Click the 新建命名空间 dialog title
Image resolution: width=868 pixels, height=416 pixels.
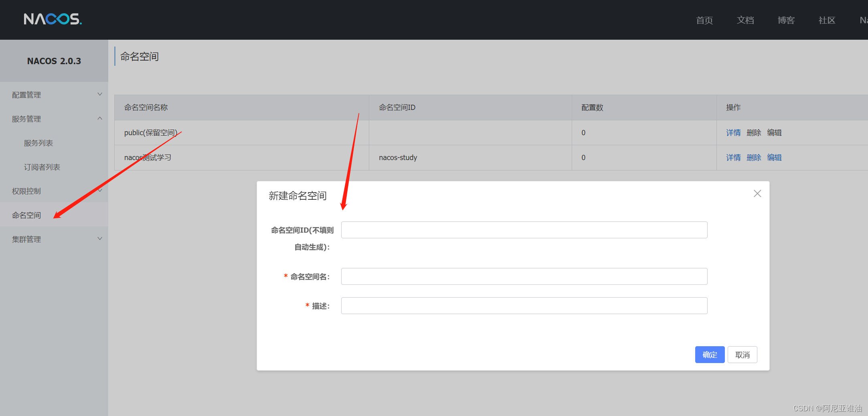tap(297, 196)
